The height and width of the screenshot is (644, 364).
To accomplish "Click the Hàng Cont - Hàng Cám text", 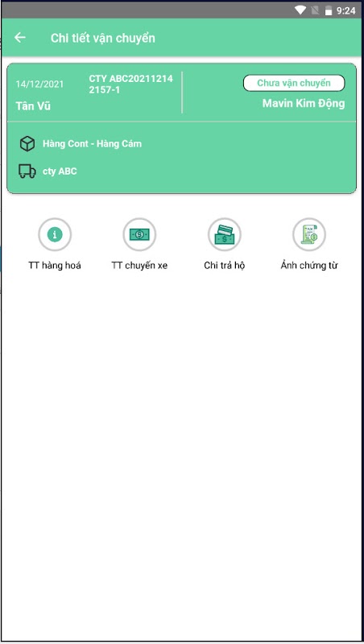I will coord(92,144).
